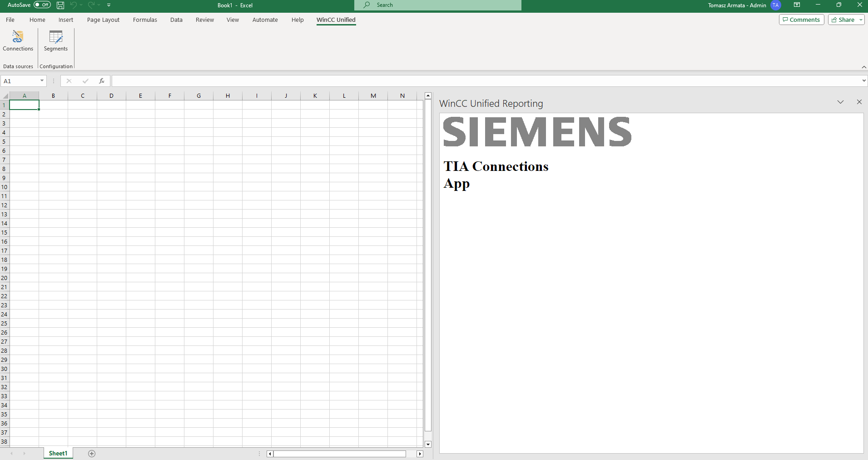Toggle the AutoSave switch
Screen dimensions: 868x460
pos(42,5)
